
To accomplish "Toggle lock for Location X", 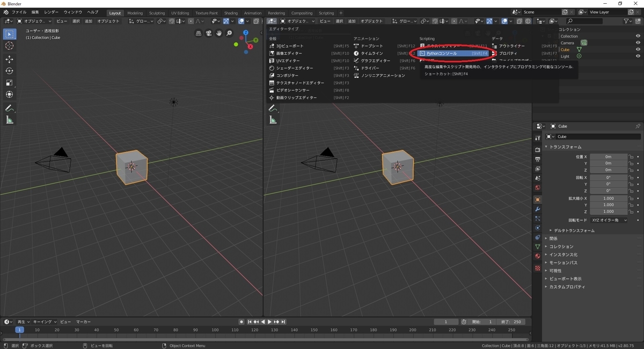I will [x=632, y=156].
